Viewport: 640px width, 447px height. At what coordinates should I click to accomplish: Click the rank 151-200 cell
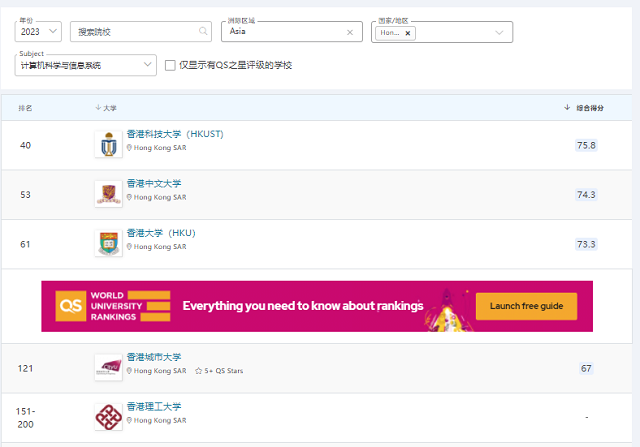click(x=25, y=418)
